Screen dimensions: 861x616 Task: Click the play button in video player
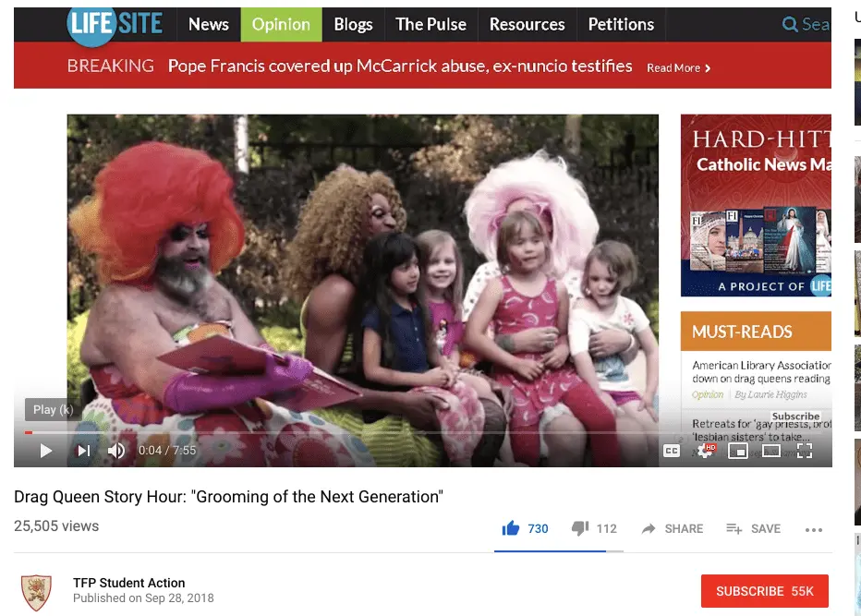(45, 451)
